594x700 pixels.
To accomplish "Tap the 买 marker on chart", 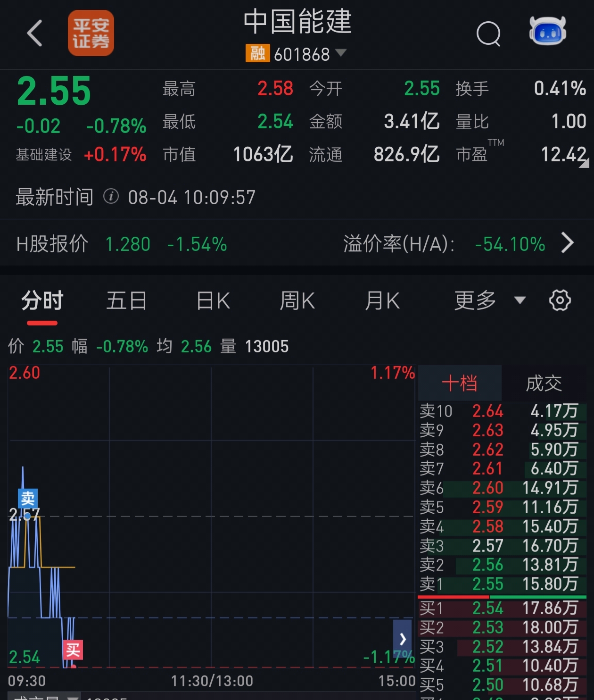I will pos(73,650).
